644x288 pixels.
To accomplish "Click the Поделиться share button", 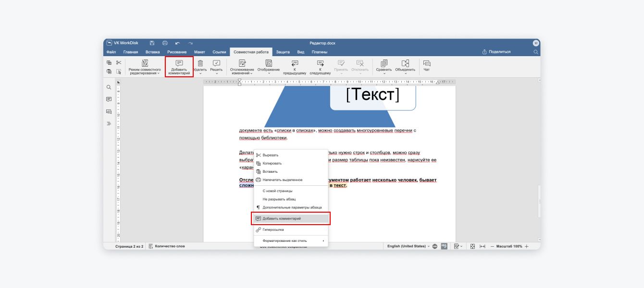I will [496, 52].
